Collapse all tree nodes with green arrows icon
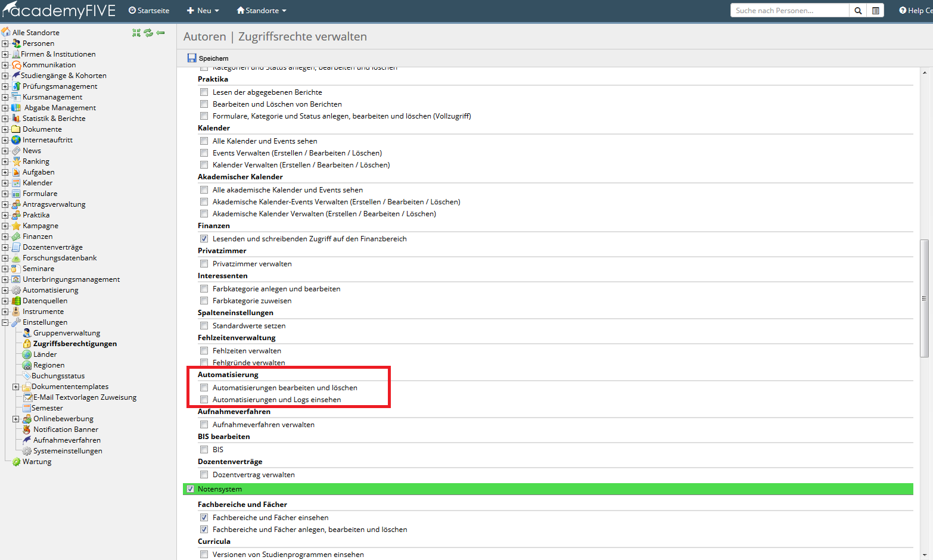The image size is (933, 560). (136, 33)
